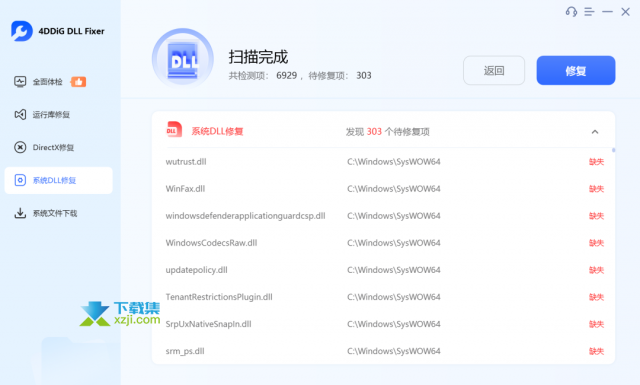Click the results list scrollbar thumb
Viewport: 640px width, 385px height.
[x=613, y=150]
